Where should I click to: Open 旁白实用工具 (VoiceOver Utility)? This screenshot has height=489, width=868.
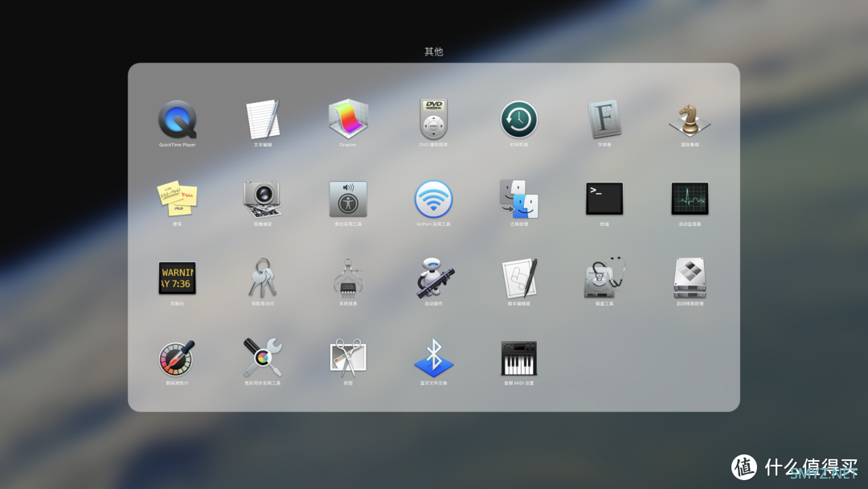pos(348,199)
